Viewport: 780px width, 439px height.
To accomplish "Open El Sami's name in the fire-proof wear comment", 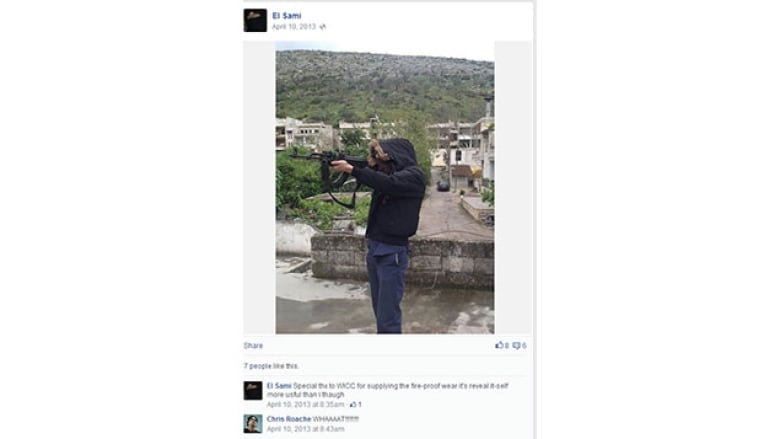I will click(x=279, y=386).
